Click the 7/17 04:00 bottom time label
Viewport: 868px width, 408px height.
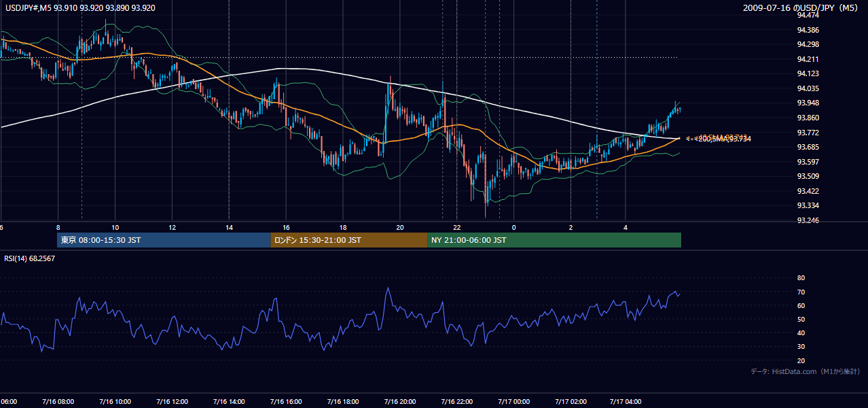626,401
